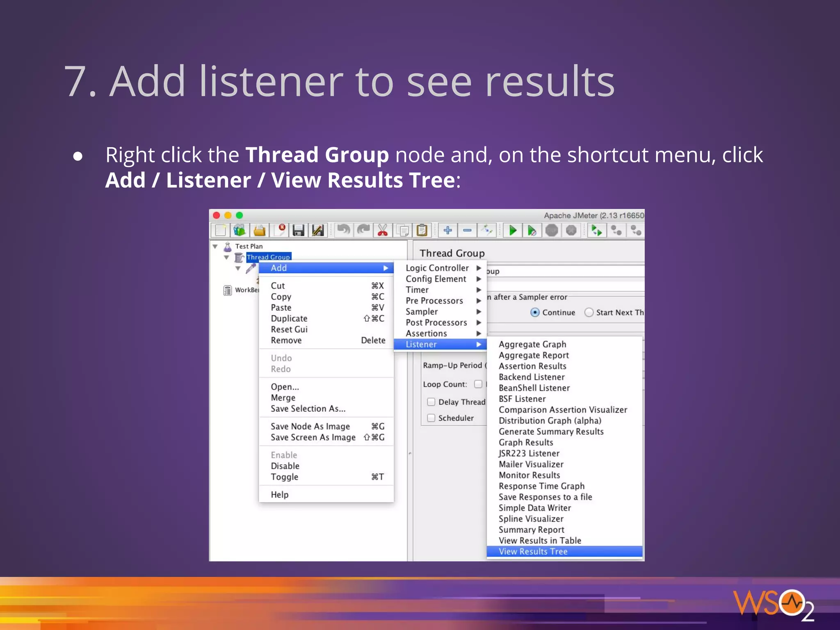Choose View Results Tree from listener list
The height and width of the screenshot is (630, 840).
tap(533, 552)
